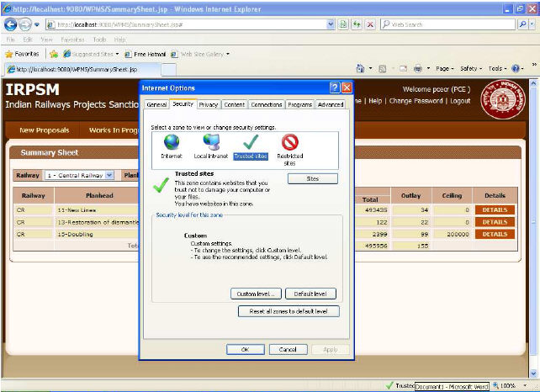Image resolution: width=540 pixels, height=392 pixels.
Task: Switch to the Advanced tab
Action: 330,104
